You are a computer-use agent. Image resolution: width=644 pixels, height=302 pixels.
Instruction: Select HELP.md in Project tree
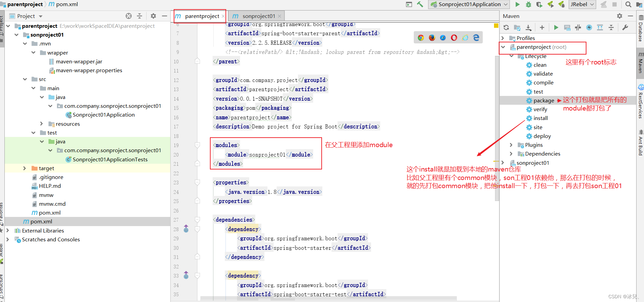click(x=50, y=186)
